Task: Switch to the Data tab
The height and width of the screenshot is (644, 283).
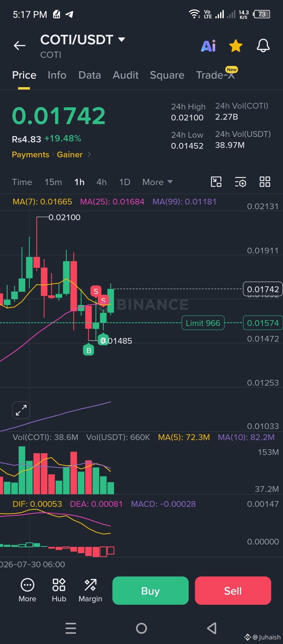Action: 90,75
